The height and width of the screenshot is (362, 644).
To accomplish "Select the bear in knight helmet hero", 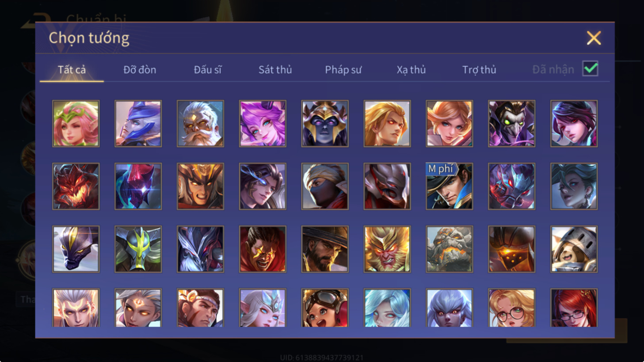I will click(574, 249).
